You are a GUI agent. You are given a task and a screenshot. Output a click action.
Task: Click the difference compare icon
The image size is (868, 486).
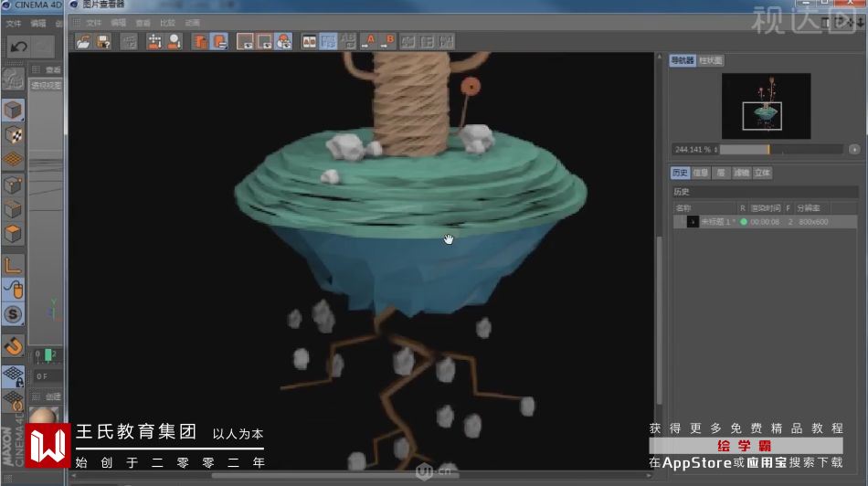click(x=348, y=41)
